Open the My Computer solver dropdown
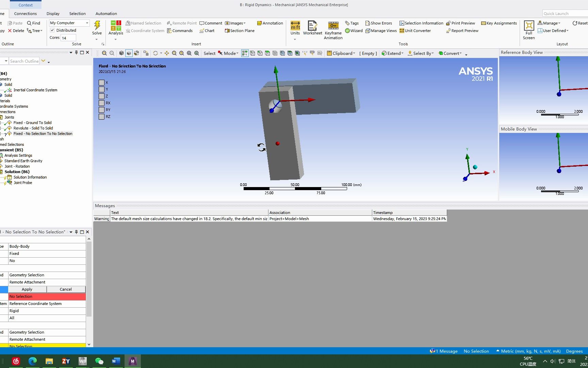Viewport: 588px width, 368px height. click(x=87, y=23)
